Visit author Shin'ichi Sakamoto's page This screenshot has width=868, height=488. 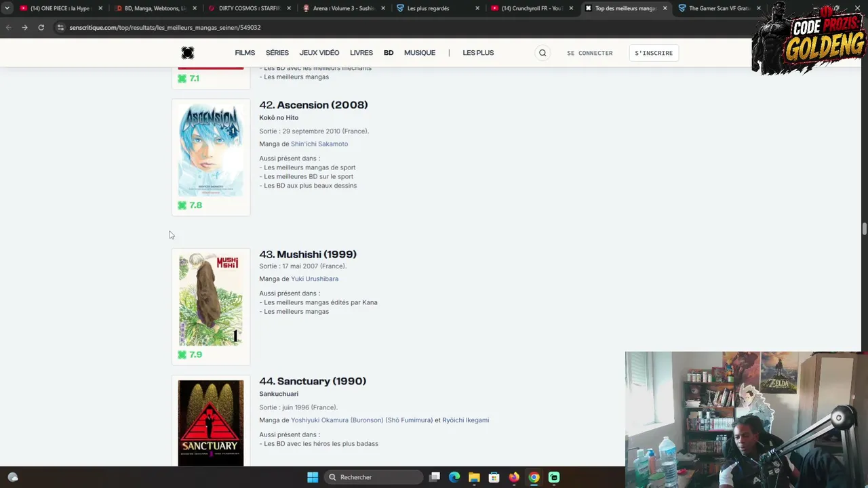[x=319, y=144]
